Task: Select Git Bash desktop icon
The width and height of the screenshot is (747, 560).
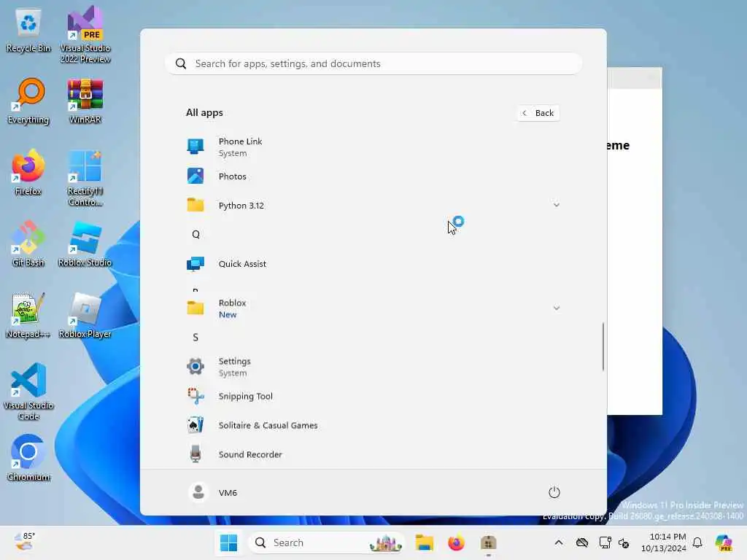Action: (x=28, y=244)
